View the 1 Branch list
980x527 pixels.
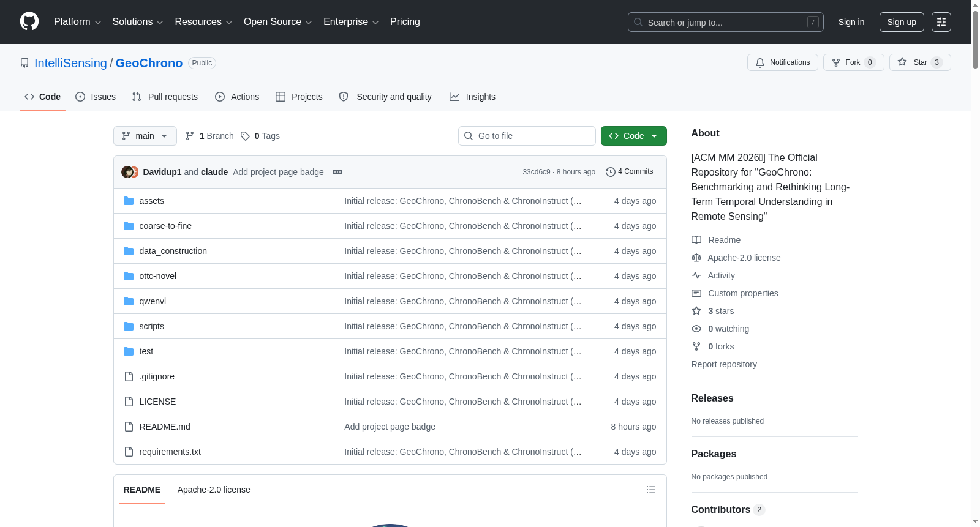pos(209,136)
